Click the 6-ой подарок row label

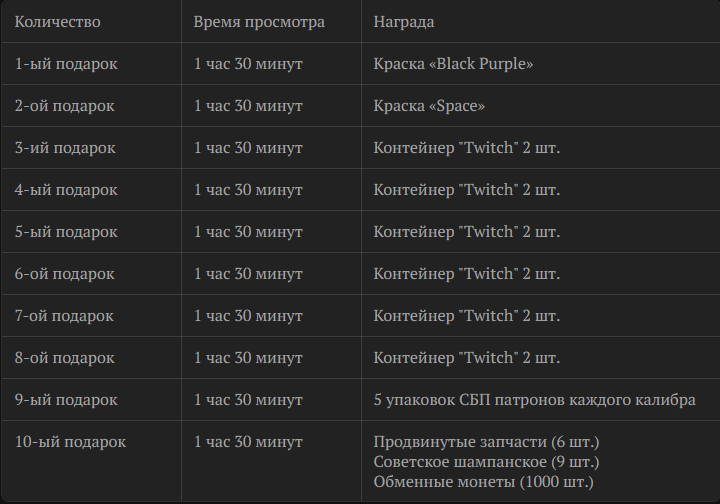[x=65, y=274]
